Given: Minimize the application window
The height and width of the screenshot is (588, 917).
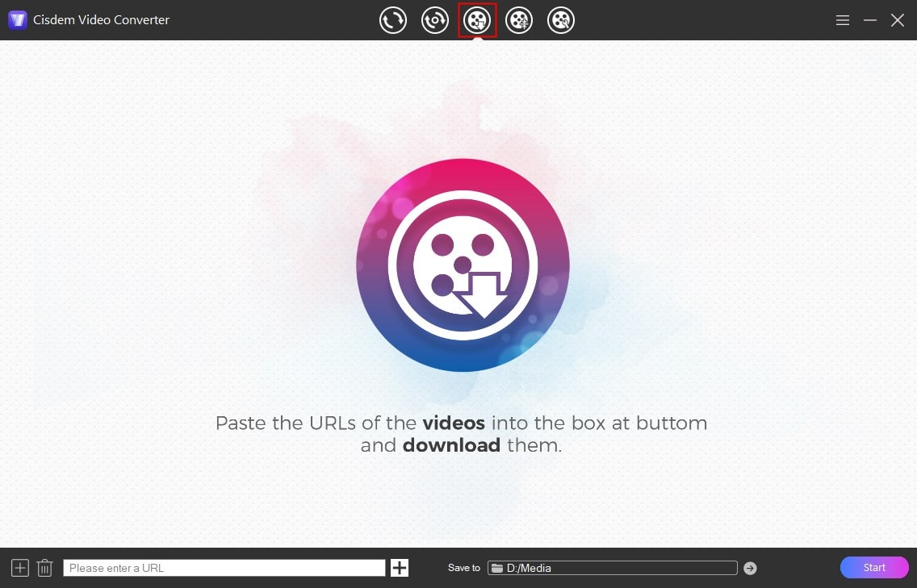Looking at the screenshot, I should tap(869, 19).
